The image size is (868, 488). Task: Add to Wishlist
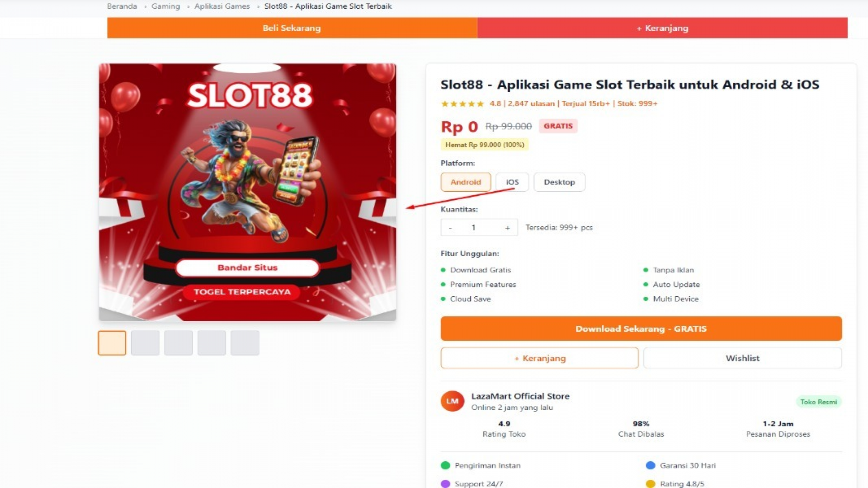[x=742, y=358]
